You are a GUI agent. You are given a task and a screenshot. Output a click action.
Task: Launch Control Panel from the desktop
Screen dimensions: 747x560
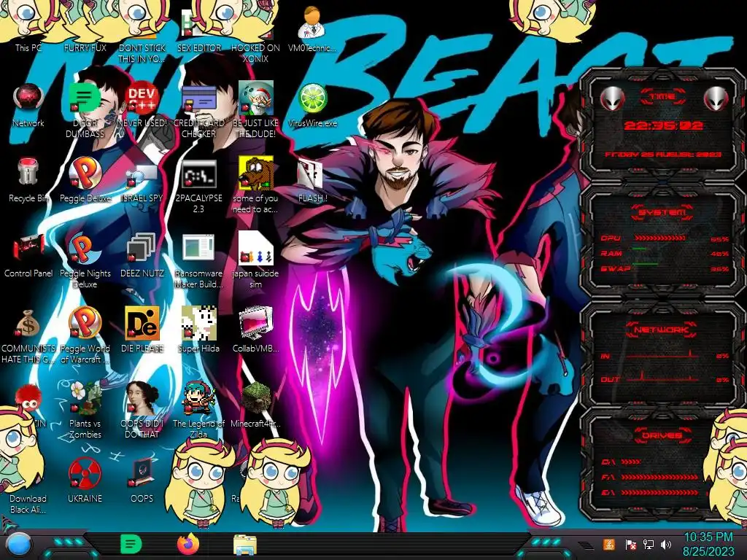coord(28,255)
